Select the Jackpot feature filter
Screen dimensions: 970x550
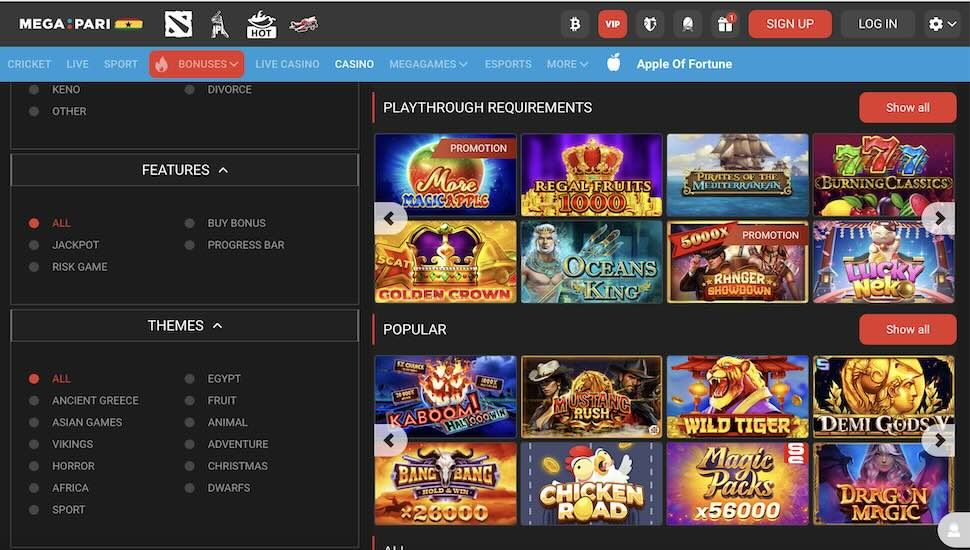point(64,245)
